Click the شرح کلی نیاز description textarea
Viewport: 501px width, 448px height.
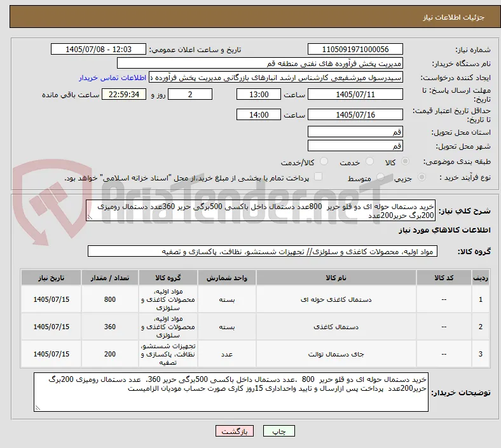tap(261, 210)
